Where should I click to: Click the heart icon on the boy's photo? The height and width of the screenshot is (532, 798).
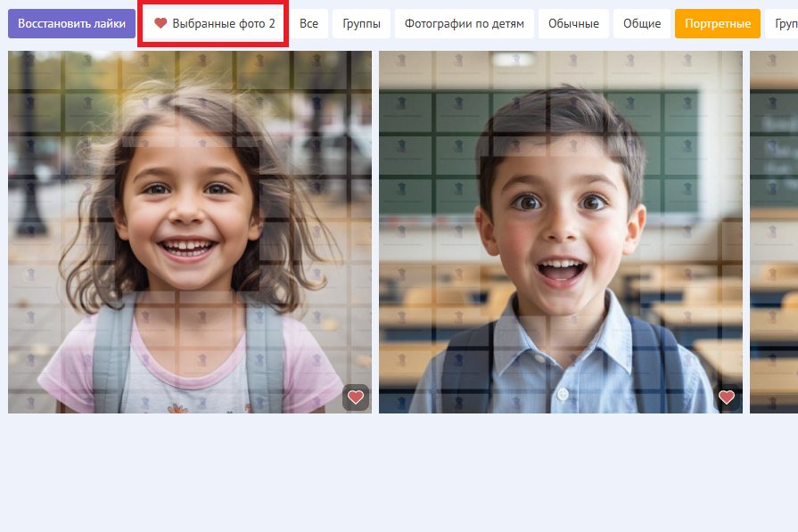pyautogui.click(x=727, y=397)
